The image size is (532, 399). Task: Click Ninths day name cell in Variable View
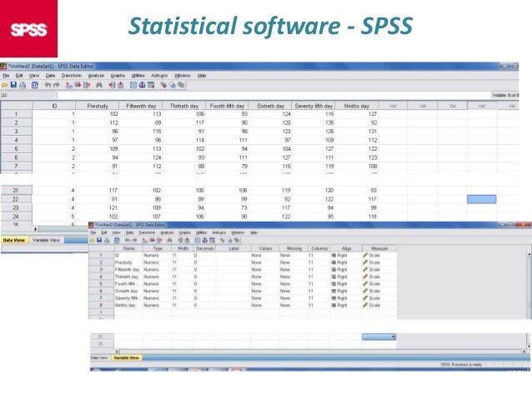(x=128, y=305)
